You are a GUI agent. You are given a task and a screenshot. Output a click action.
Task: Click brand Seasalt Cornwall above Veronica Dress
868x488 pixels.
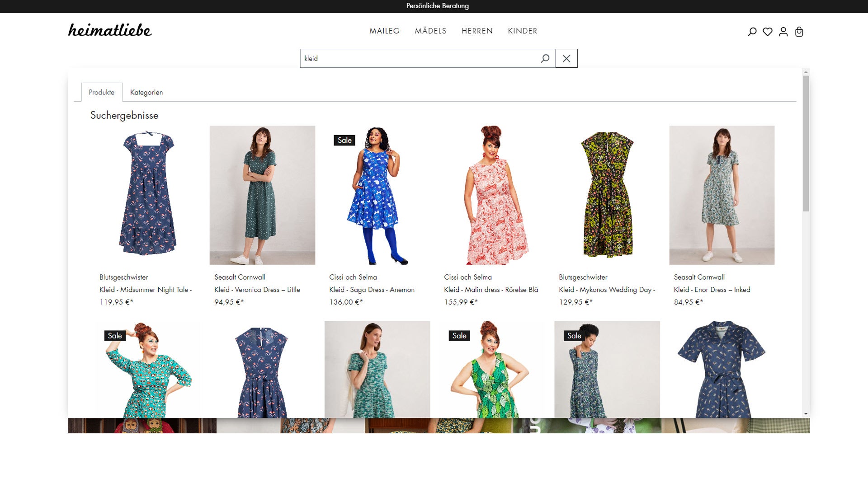pyautogui.click(x=240, y=277)
